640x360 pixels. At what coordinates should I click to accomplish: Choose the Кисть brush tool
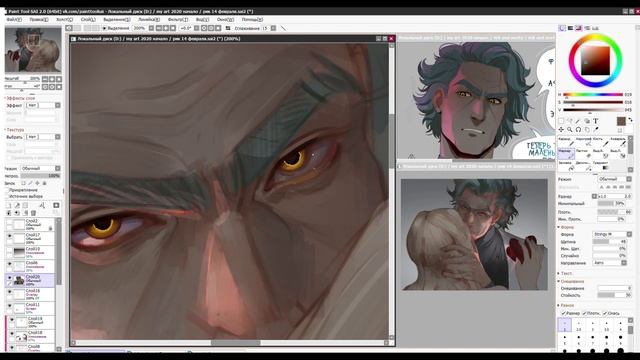(601, 142)
